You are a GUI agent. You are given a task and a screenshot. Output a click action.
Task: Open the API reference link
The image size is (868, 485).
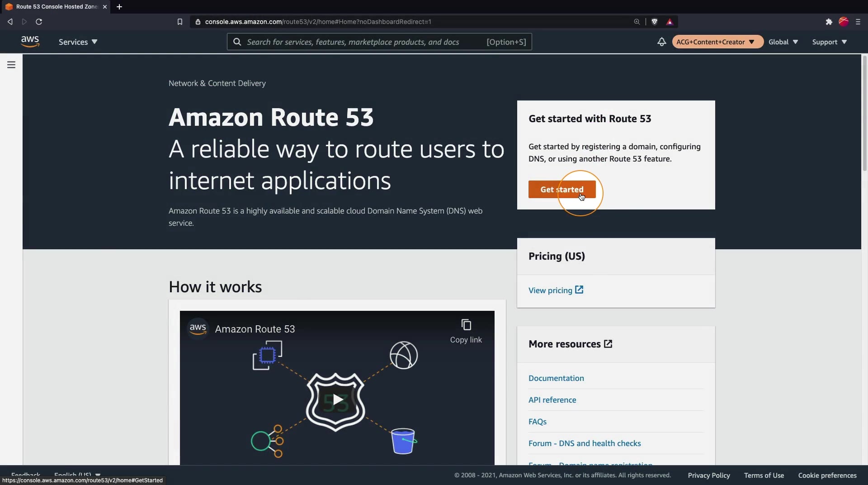552,400
